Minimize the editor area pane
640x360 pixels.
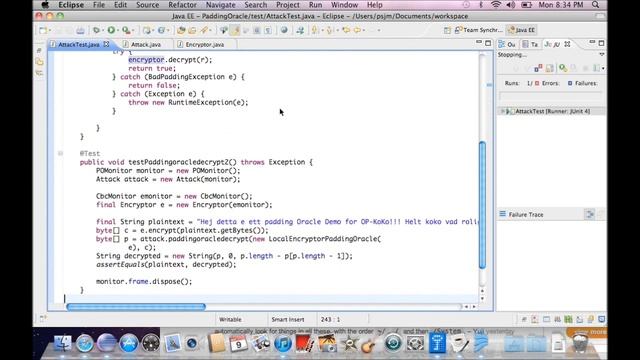click(479, 42)
